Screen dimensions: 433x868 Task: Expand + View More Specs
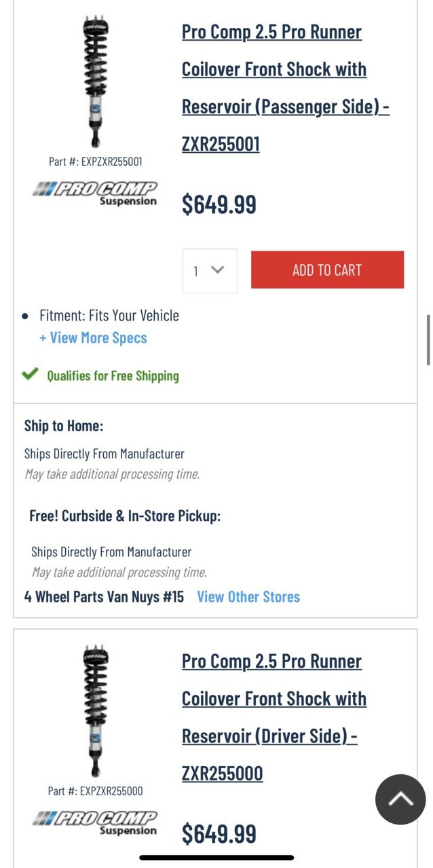click(93, 338)
